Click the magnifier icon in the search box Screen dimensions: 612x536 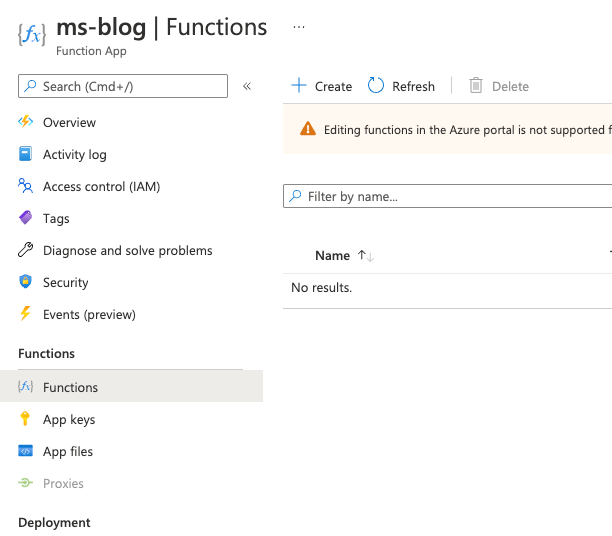[x=30, y=86]
